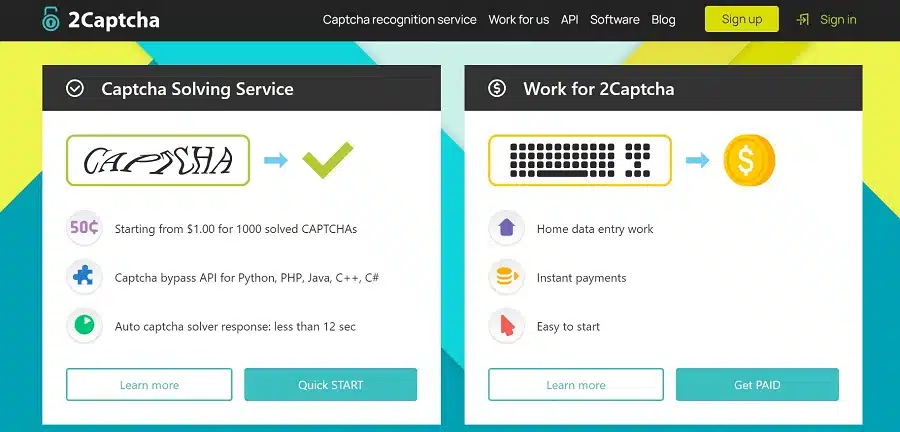
Task: Click the checkmark circle icon beside Captcha Solving Service
Action: pos(75,89)
